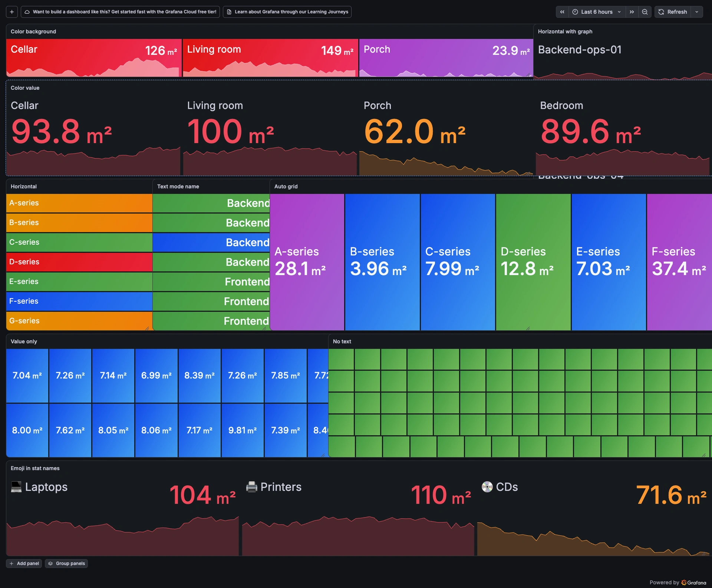The image size is (712, 588).
Task: Open Grafana Cloud free tier link
Action: (121, 12)
